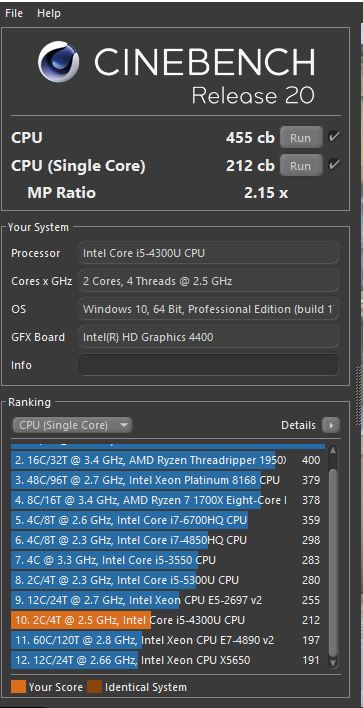The image size is (363, 708).
Task: Open the Help menu
Action: pos(49,14)
